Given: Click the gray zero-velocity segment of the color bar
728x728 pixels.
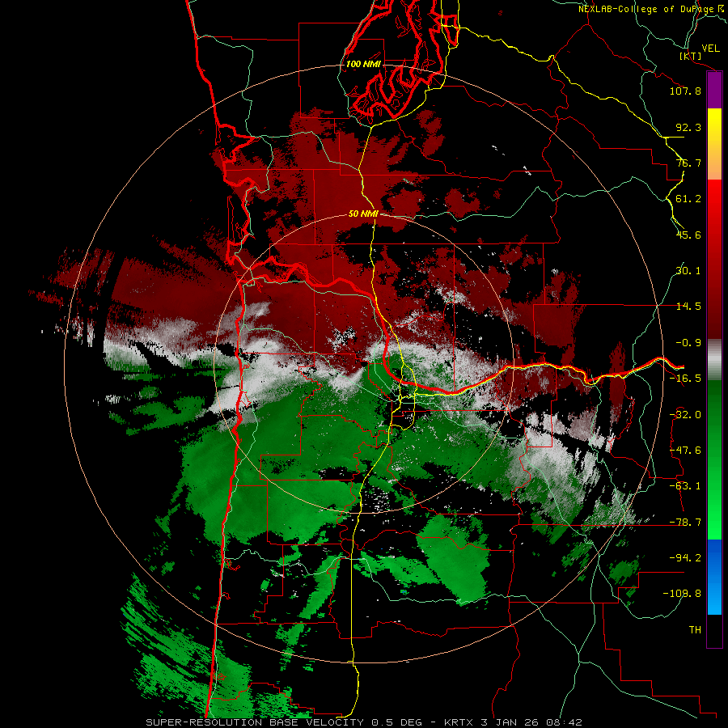Looking at the screenshot, I should coord(714,359).
